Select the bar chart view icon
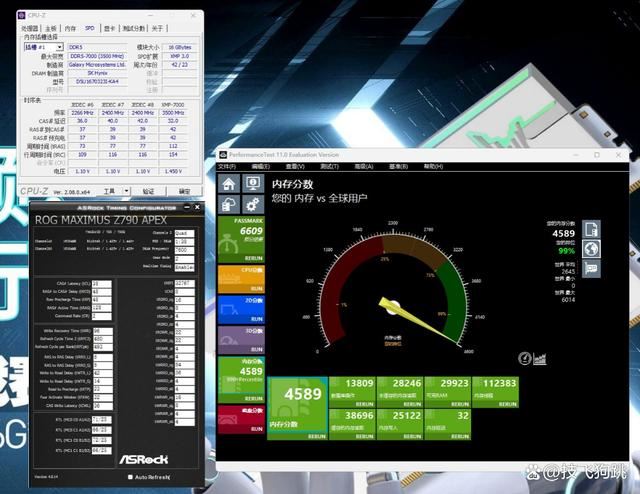640x494 pixels. 541,358
